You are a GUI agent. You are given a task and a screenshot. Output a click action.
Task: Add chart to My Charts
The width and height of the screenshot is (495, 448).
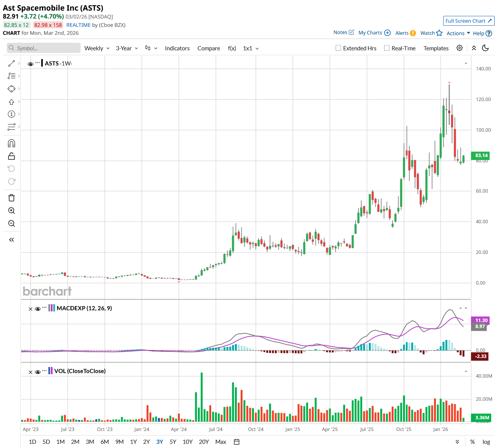pos(374,33)
